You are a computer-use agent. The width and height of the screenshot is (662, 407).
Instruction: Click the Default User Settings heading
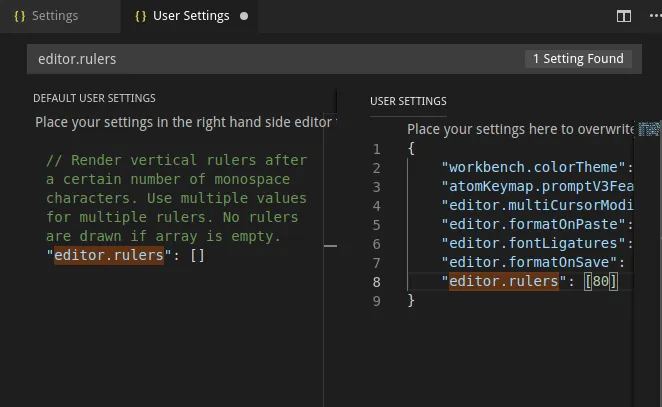[94, 98]
